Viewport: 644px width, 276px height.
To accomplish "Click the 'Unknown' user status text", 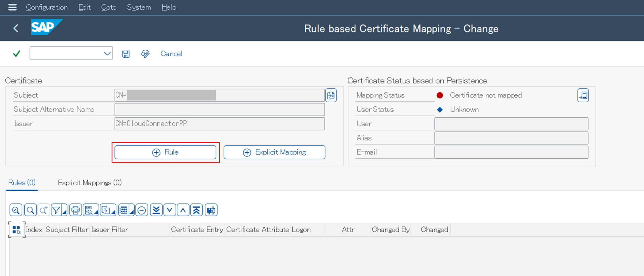I will (x=464, y=110).
